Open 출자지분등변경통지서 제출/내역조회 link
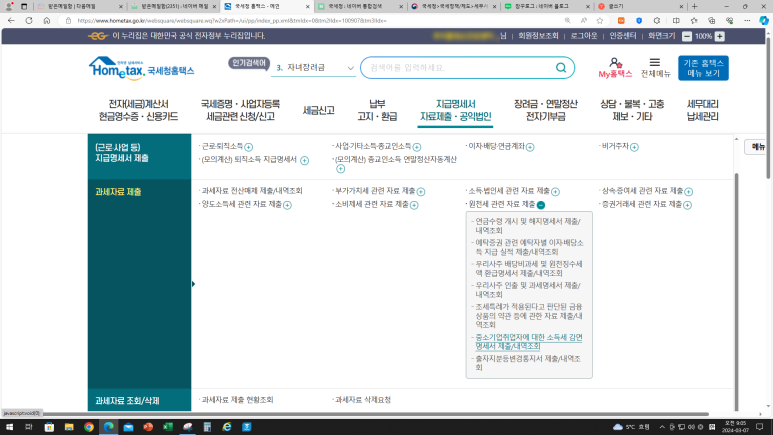773x435 pixels. tap(527, 363)
